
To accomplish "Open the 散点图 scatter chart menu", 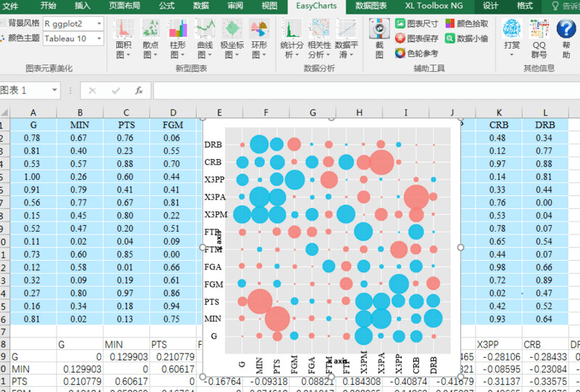I will coord(150,39).
